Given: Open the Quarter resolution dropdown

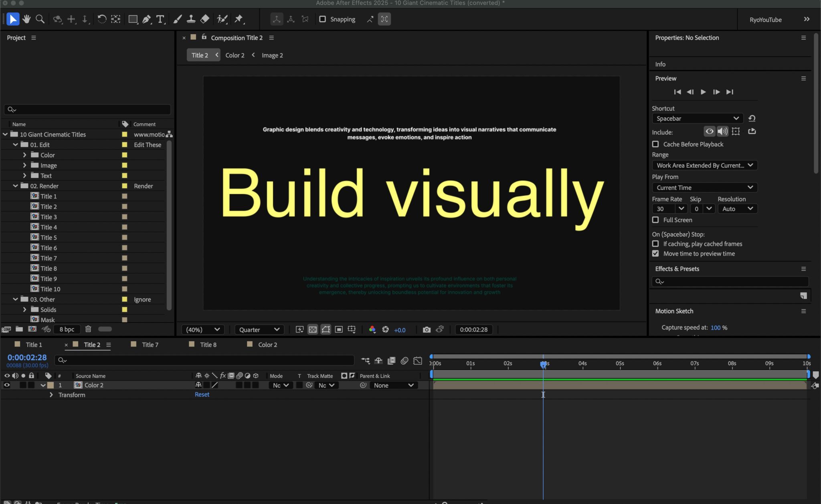Looking at the screenshot, I should point(259,329).
